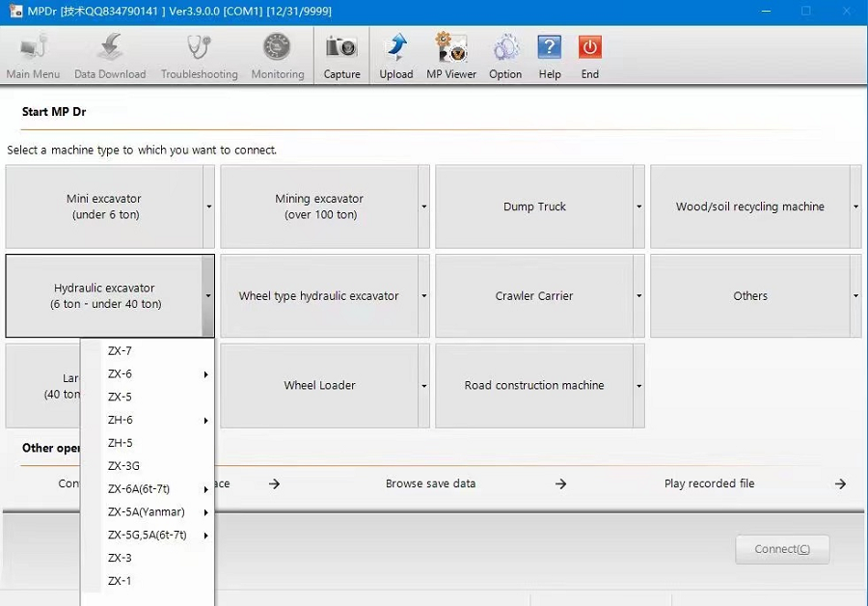Image resolution: width=868 pixels, height=606 pixels.
Task: Expand the Wheel Loader dropdown arrow
Action: pos(424,386)
